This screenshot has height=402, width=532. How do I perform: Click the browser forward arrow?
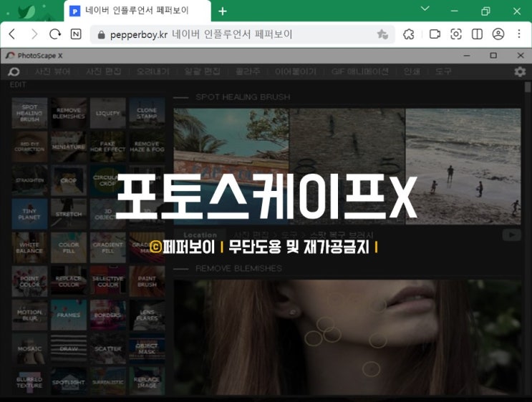[x=34, y=34]
